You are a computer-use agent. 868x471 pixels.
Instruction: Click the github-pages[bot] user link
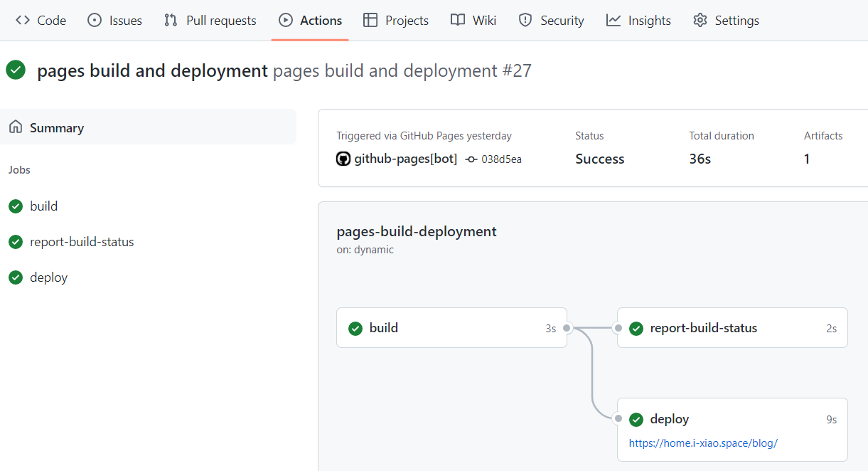[x=405, y=159]
